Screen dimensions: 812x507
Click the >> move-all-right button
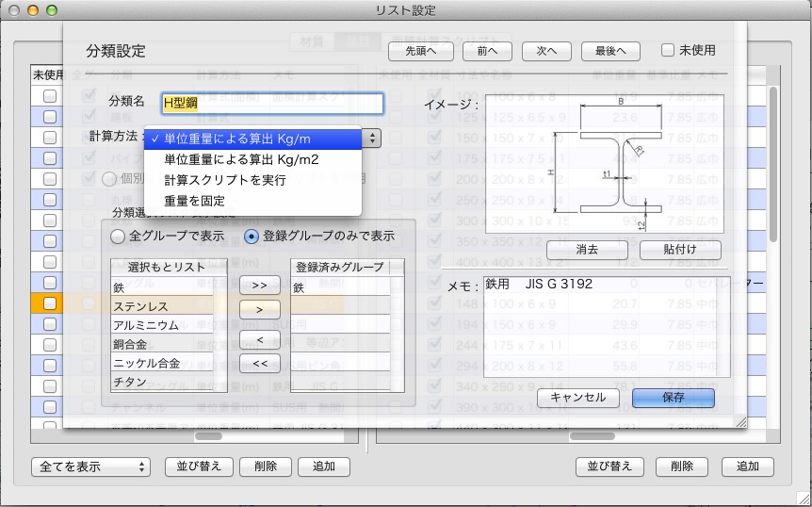(259, 285)
